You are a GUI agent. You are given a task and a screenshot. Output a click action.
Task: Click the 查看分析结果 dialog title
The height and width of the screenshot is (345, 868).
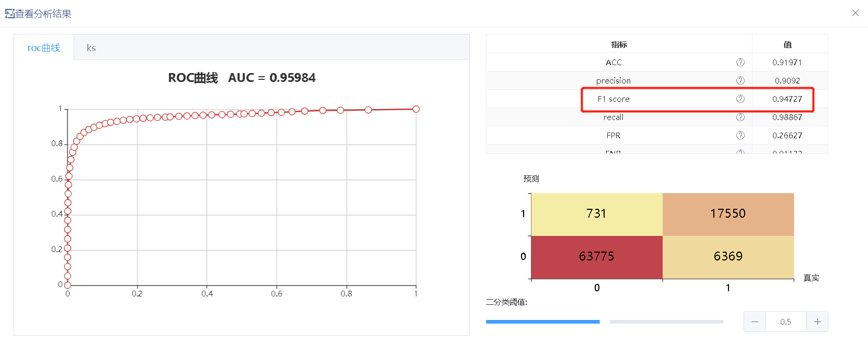point(43,14)
